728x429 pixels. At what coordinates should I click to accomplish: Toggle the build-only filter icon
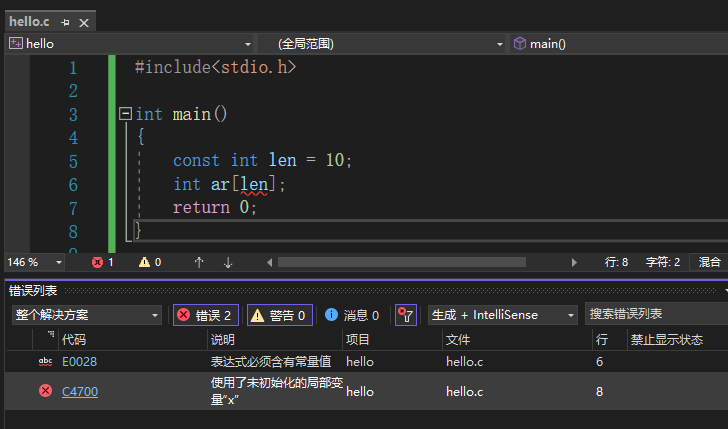[x=406, y=315]
